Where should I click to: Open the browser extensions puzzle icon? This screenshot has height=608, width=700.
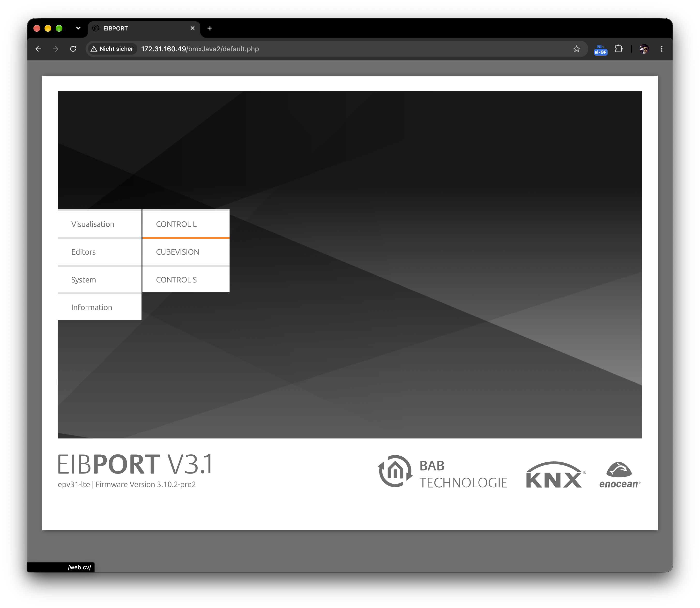pyautogui.click(x=618, y=49)
